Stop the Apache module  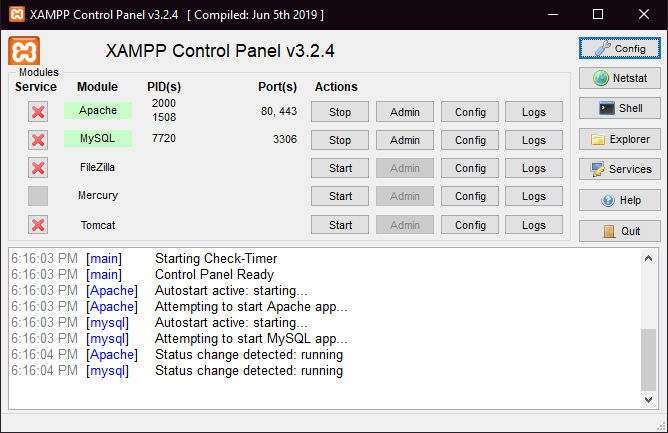[340, 112]
